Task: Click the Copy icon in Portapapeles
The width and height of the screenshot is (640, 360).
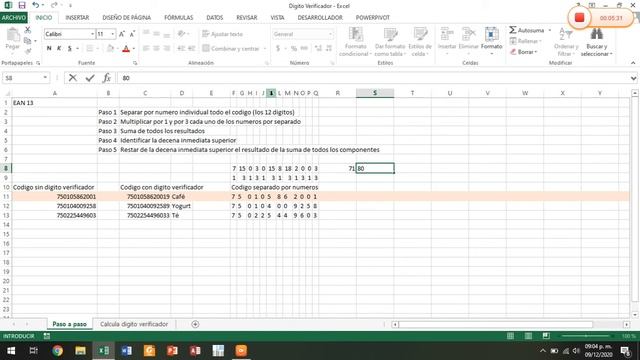Action: click(x=28, y=40)
